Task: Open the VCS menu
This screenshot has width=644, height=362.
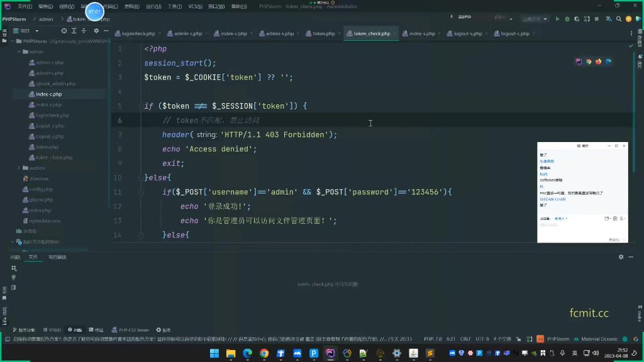Action: click(x=195, y=6)
